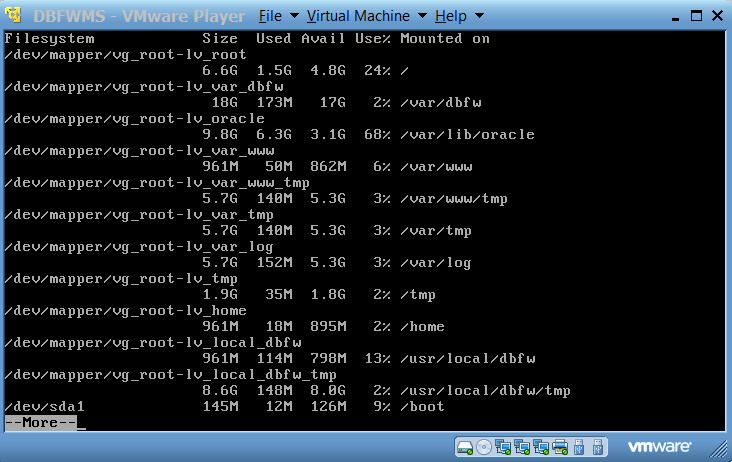This screenshot has height=462, width=732.
Task: Expand the Virtual Machine dropdown arrow
Action: pyautogui.click(x=423, y=17)
